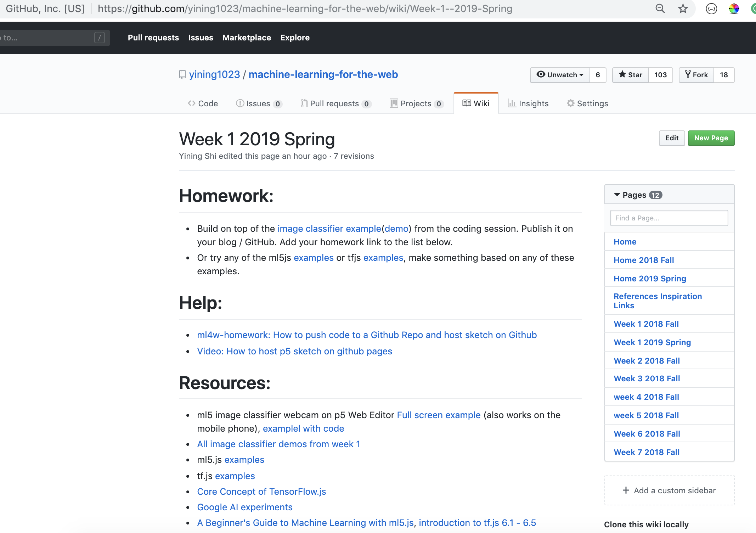The image size is (756, 533).
Task: Click the round brackets extension icon
Action: coord(711,9)
